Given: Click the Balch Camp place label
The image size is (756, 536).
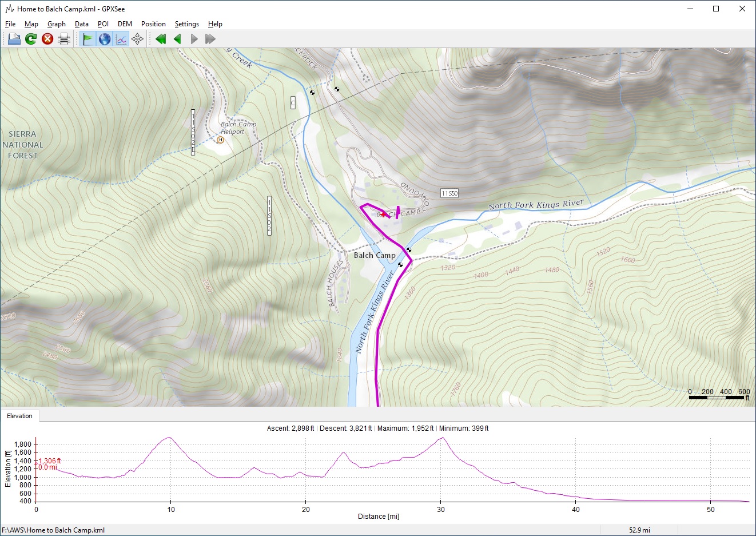Looking at the screenshot, I should point(375,255).
